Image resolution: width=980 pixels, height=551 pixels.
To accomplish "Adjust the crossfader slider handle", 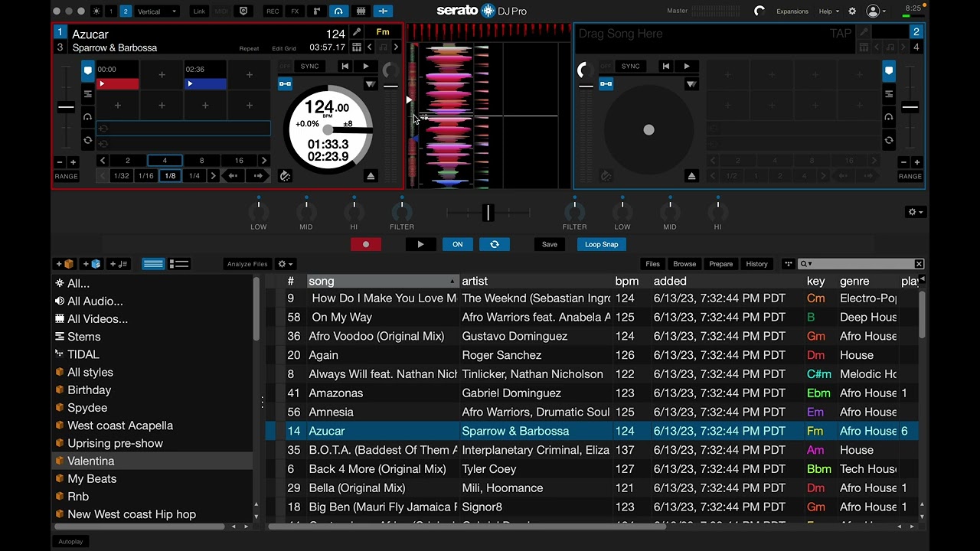I will click(x=488, y=213).
